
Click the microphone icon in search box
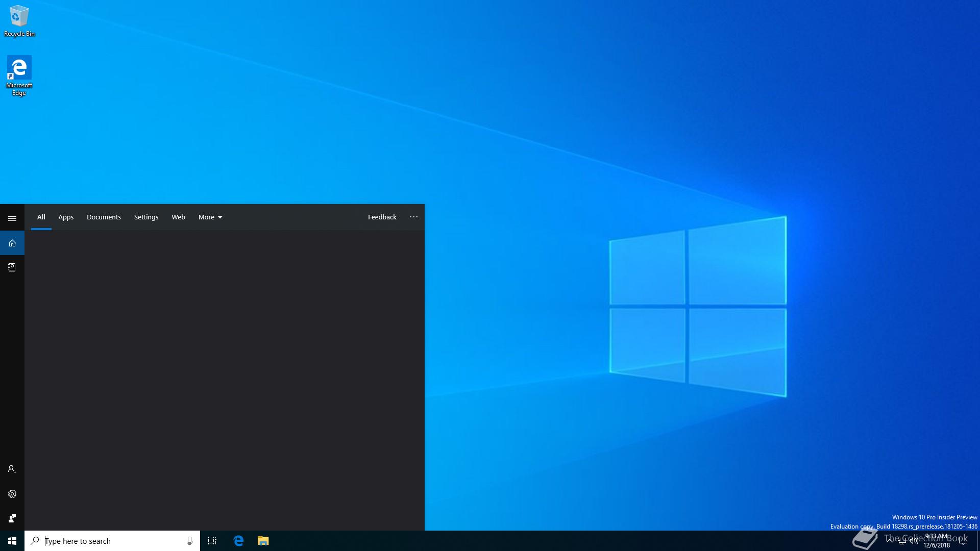coord(189,541)
